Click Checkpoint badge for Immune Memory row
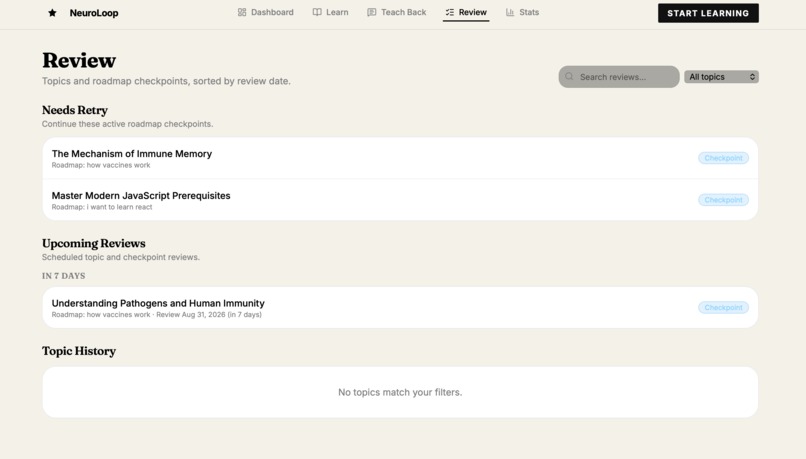 (x=723, y=158)
